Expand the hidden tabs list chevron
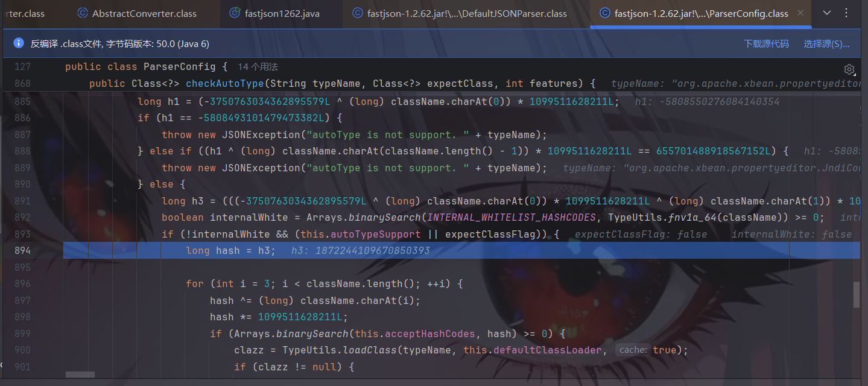Viewport: 868px width, 386px height. point(827,13)
